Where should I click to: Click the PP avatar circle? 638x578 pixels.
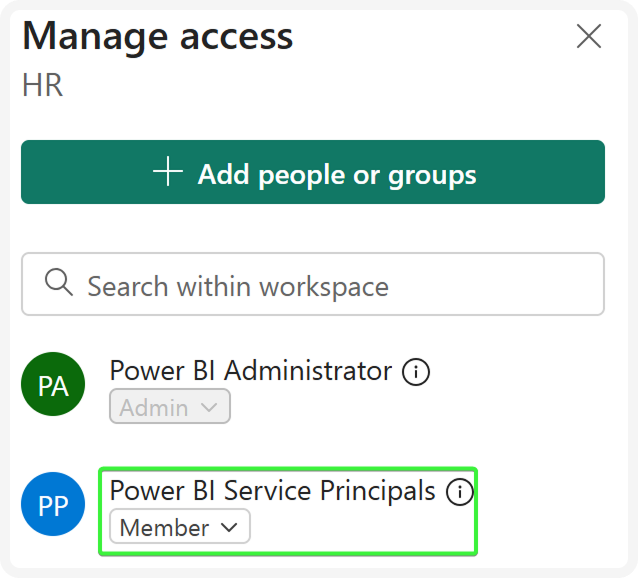coord(53,504)
